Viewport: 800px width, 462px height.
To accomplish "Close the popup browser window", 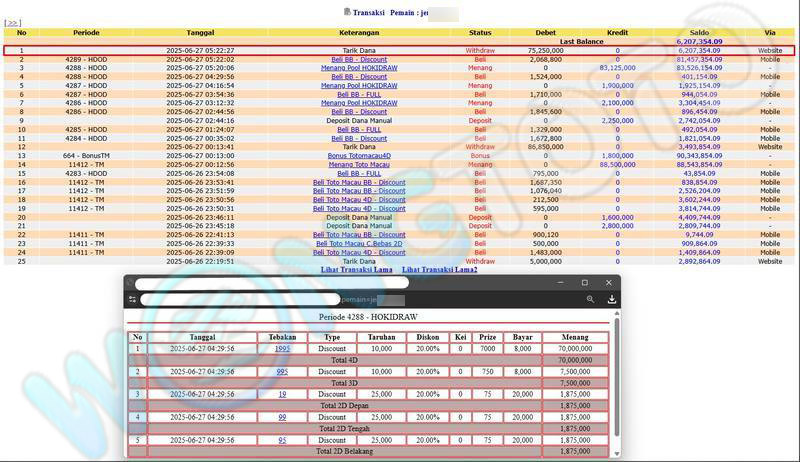I will pyautogui.click(x=609, y=283).
